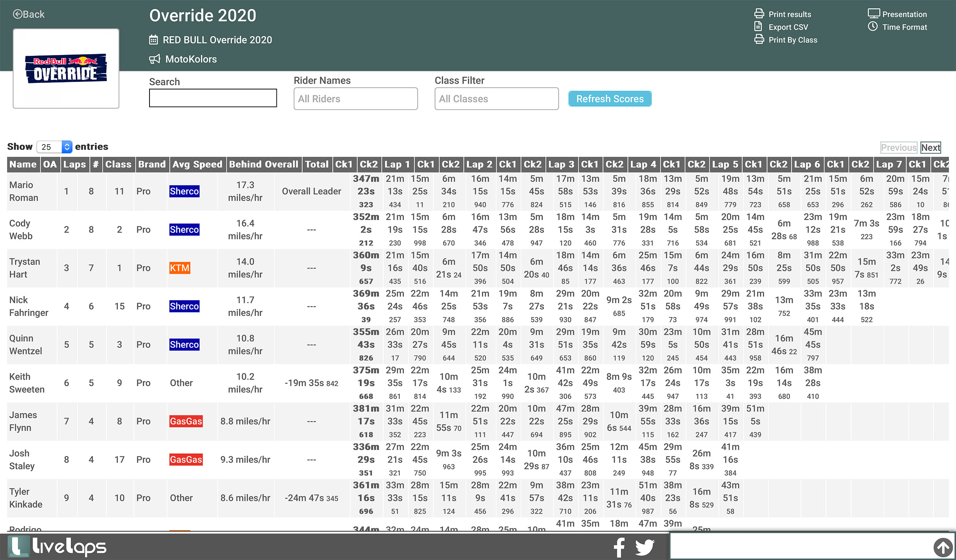
Task: Click the scroll-to-top arrow icon
Action: [x=943, y=547]
